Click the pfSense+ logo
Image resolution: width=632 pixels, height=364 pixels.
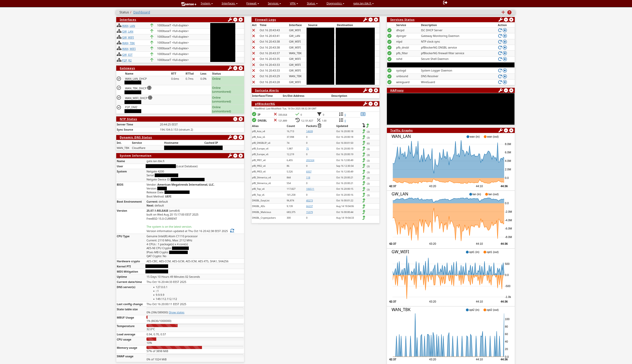[x=189, y=4]
